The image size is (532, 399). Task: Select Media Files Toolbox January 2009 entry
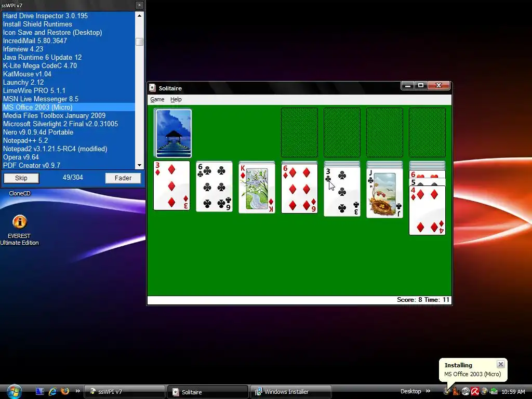pos(69,115)
